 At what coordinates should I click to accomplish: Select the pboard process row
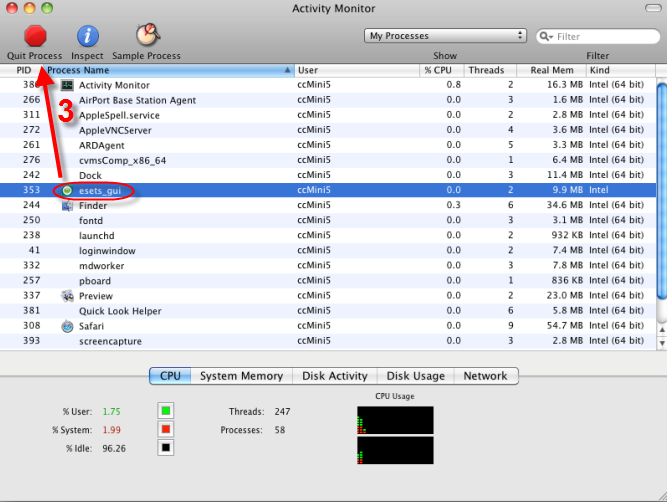(328, 281)
